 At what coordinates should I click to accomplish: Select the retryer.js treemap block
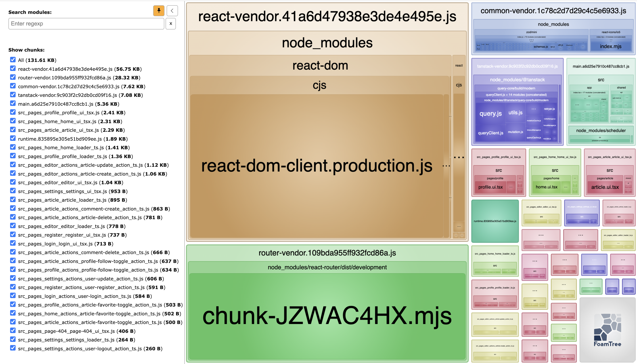[549, 109]
